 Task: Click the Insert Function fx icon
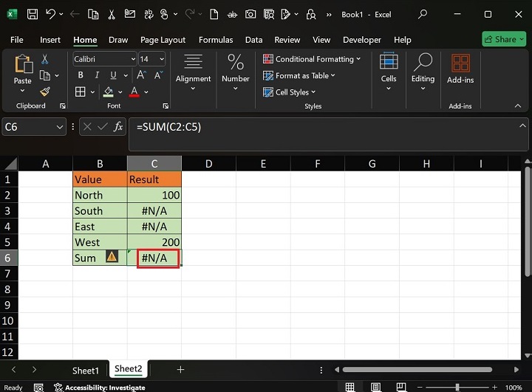tap(118, 127)
